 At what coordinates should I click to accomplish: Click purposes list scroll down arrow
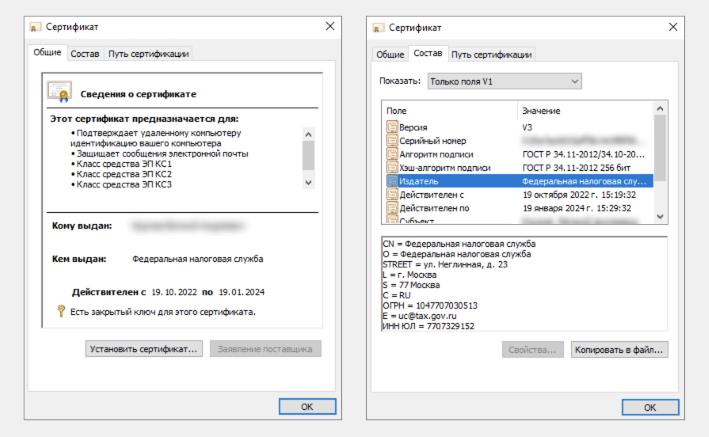pos(308,183)
